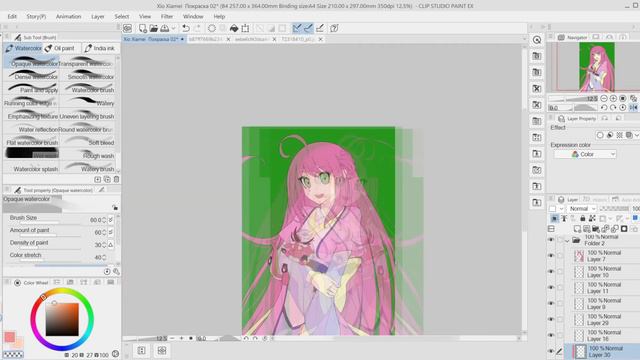This screenshot has height=360, width=640.
Task: Open the dropdown arrow next to Save icon
Action: pyautogui.click(x=173, y=28)
